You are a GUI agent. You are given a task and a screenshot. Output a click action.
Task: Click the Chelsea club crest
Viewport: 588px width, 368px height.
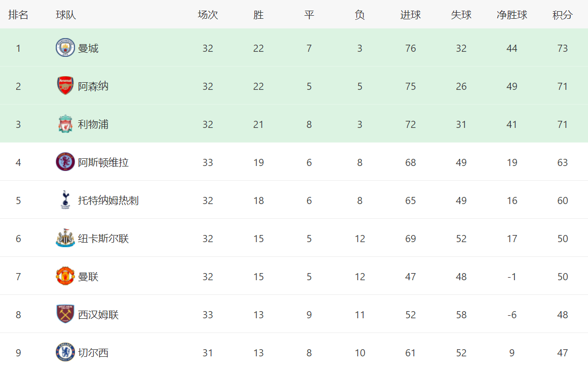(65, 352)
